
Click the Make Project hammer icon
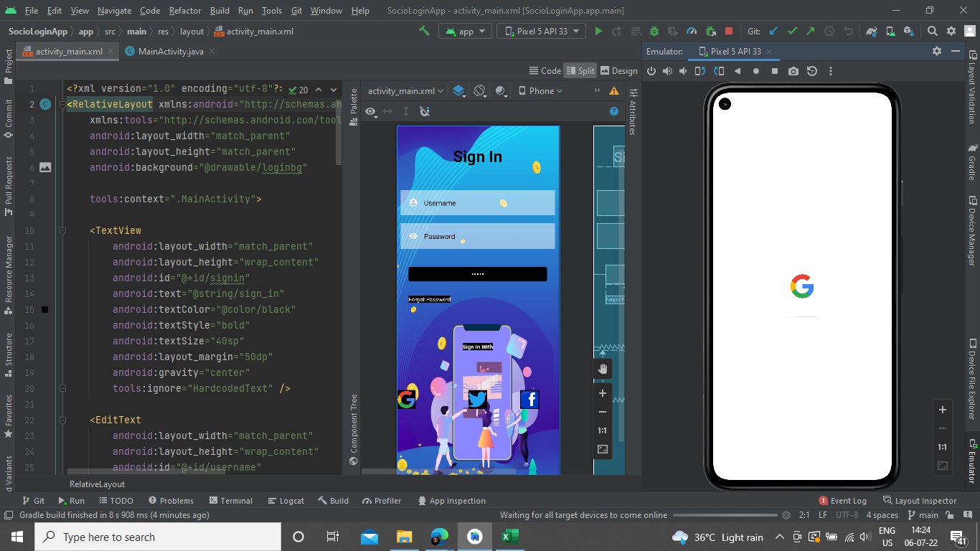pyautogui.click(x=424, y=32)
